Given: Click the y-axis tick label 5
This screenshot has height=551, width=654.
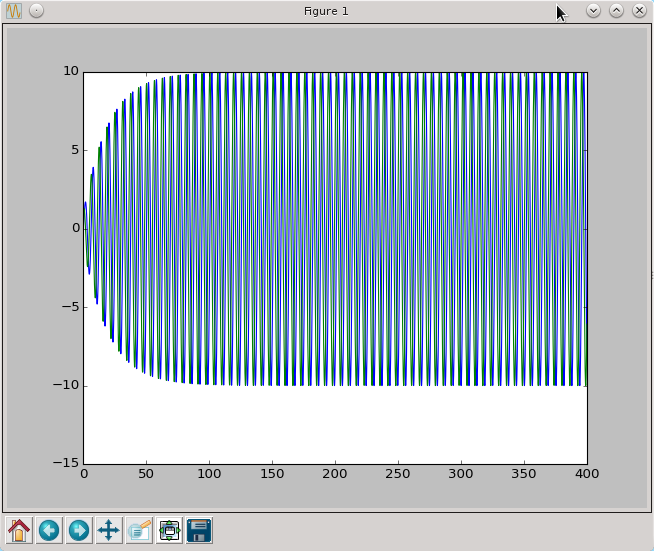Looking at the screenshot, I should tap(74, 150).
